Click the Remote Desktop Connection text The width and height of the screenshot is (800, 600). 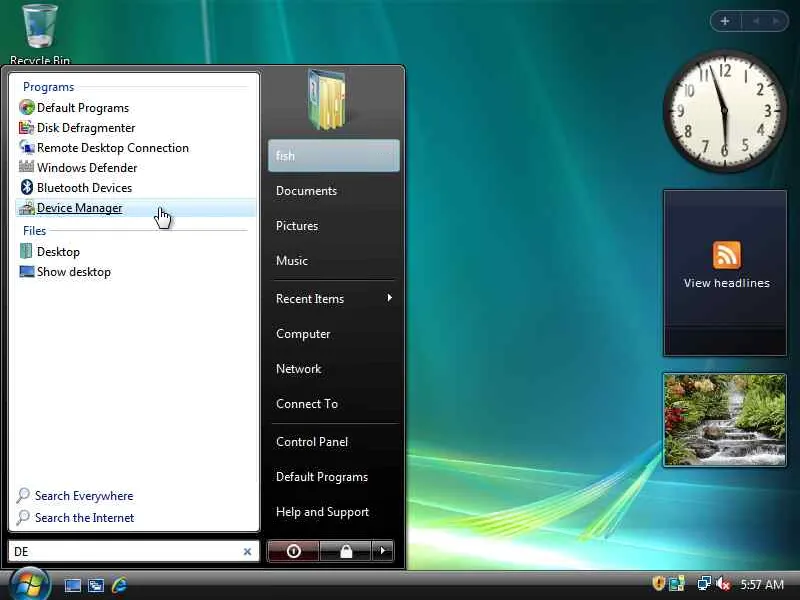tap(113, 147)
